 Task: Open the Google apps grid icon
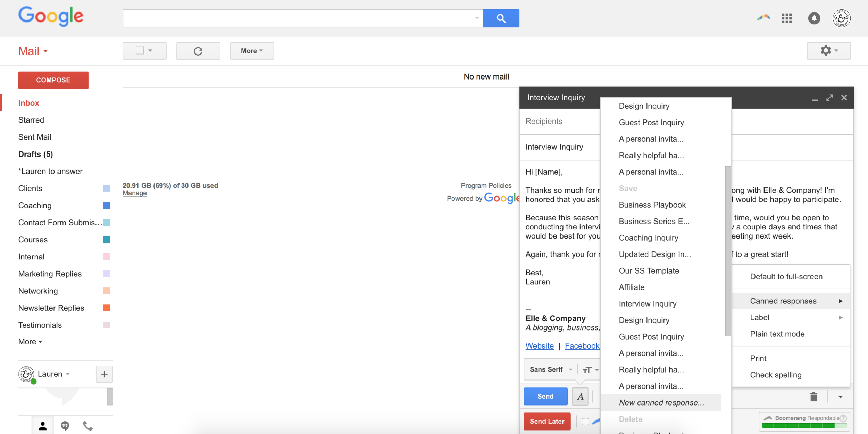787,18
